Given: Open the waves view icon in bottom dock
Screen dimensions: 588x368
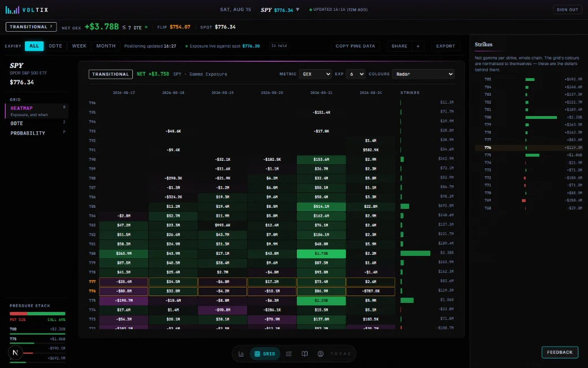Looking at the screenshot, I should pos(289,354).
